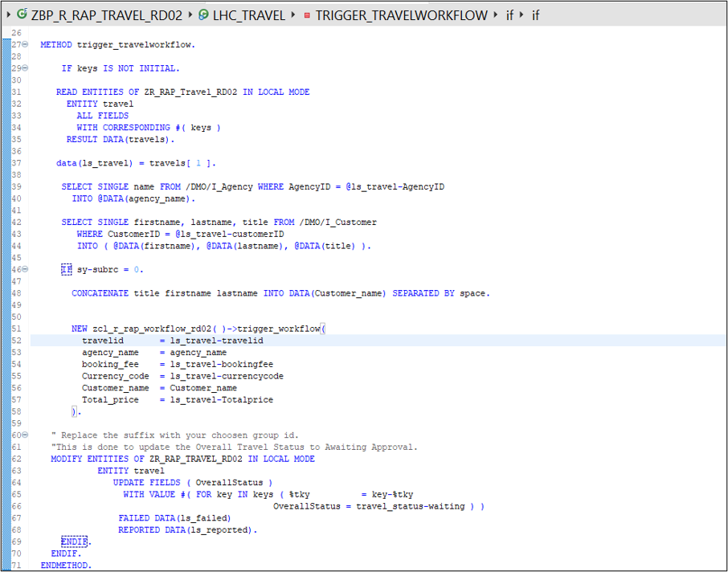Click the ZBP_R_RAP_TRAVEL_RD02 class icon in breadcrumb
This screenshot has height=572, width=728.
click(22, 14)
